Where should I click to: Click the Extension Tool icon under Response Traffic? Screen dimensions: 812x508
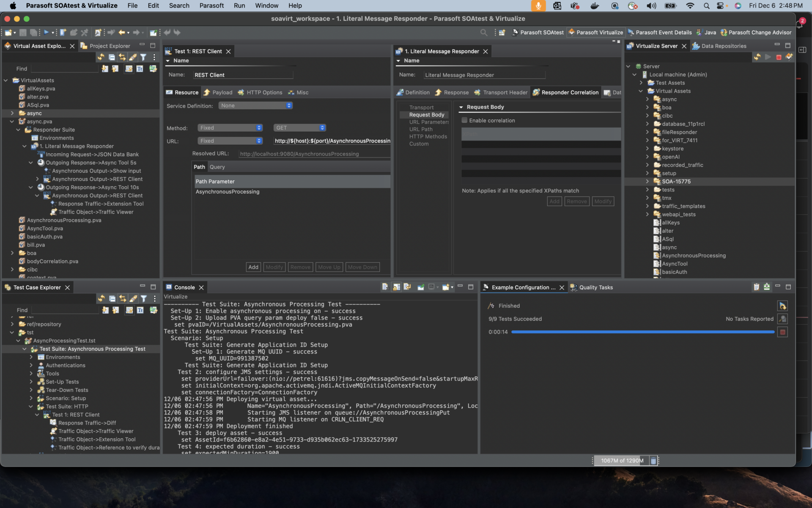click(x=52, y=203)
